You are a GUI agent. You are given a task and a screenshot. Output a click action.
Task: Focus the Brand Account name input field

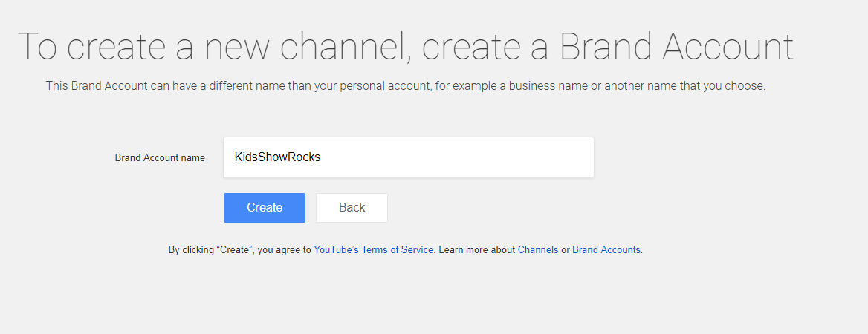409,157
